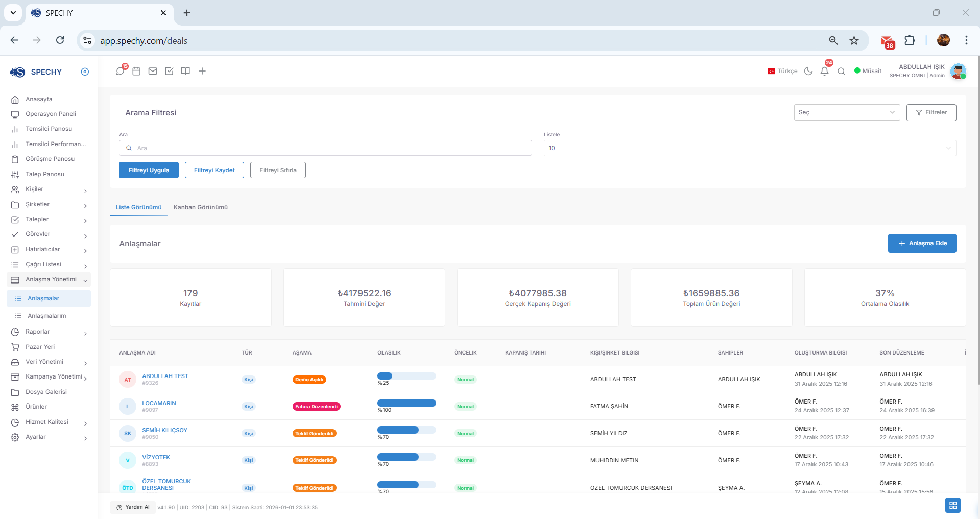The width and height of the screenshot is (980, 519).
Task: Expand the Görevler sidebar menu
Action: click(x=49, y=234)
